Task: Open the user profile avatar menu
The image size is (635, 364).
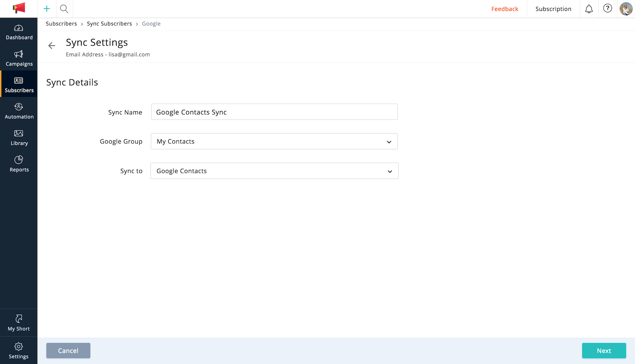Action: point(626,9)
